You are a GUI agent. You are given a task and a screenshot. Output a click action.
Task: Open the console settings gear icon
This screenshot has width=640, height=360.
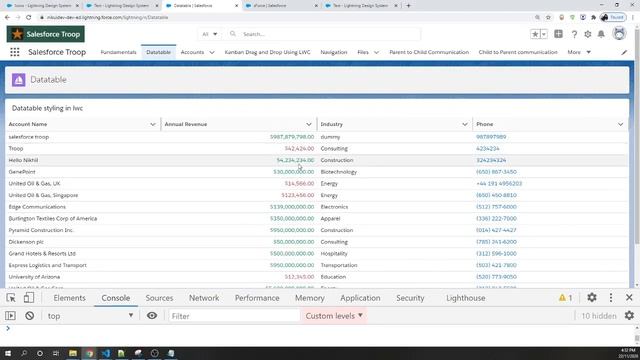click(x=629, y=316)
